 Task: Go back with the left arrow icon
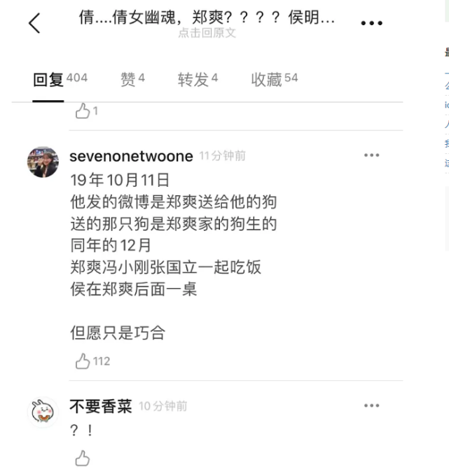point(34,23)
